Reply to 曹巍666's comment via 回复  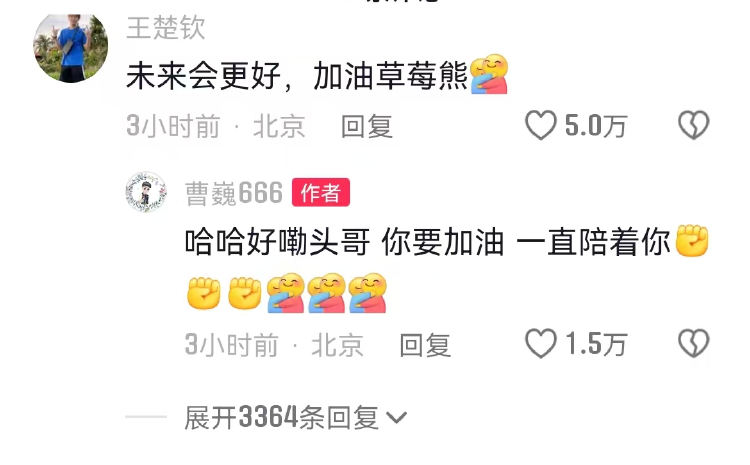425,345
